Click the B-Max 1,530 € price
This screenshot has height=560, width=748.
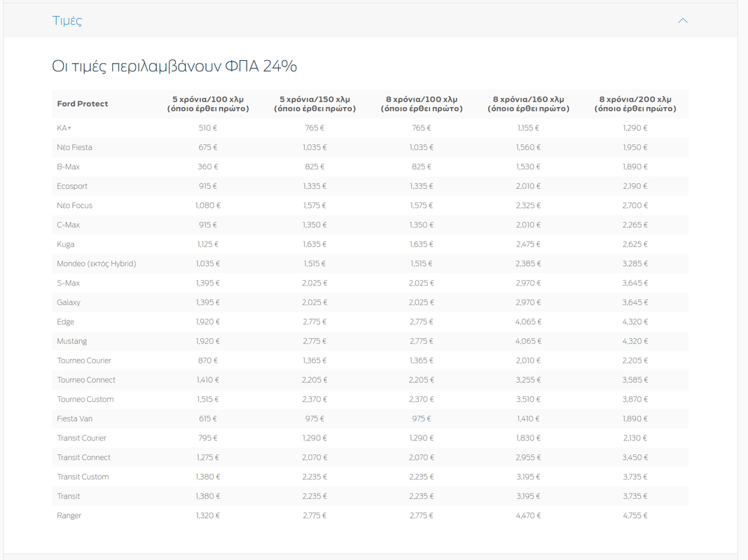529,167
